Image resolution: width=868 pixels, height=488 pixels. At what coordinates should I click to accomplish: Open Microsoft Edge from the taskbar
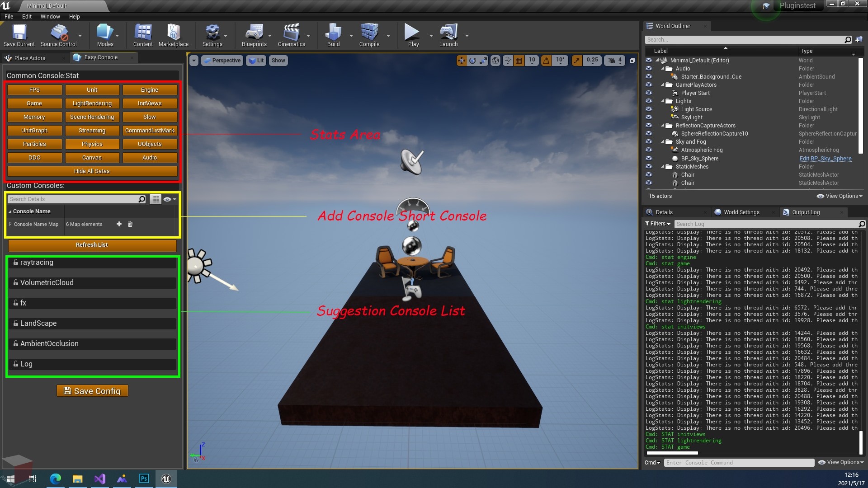56,479
